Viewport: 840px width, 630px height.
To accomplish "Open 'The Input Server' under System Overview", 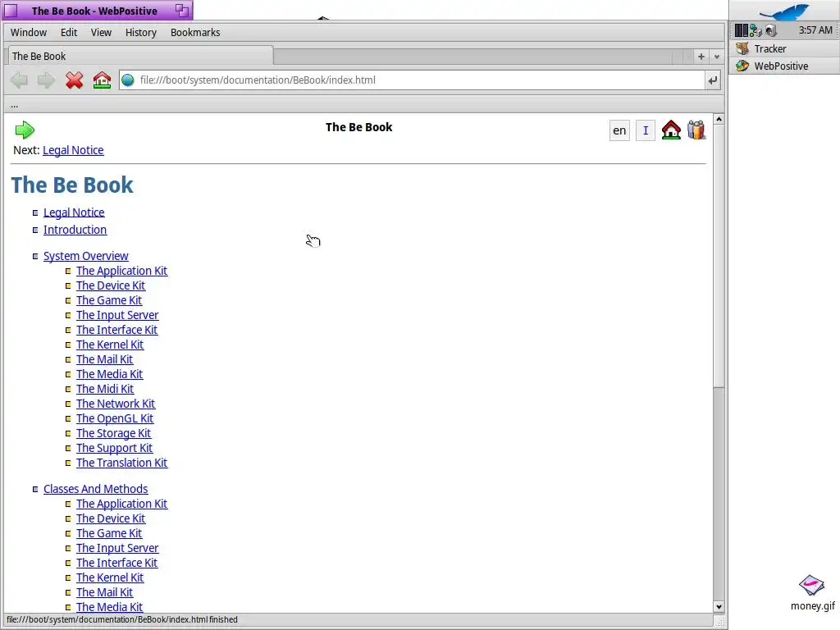I will tap(117, 315).
